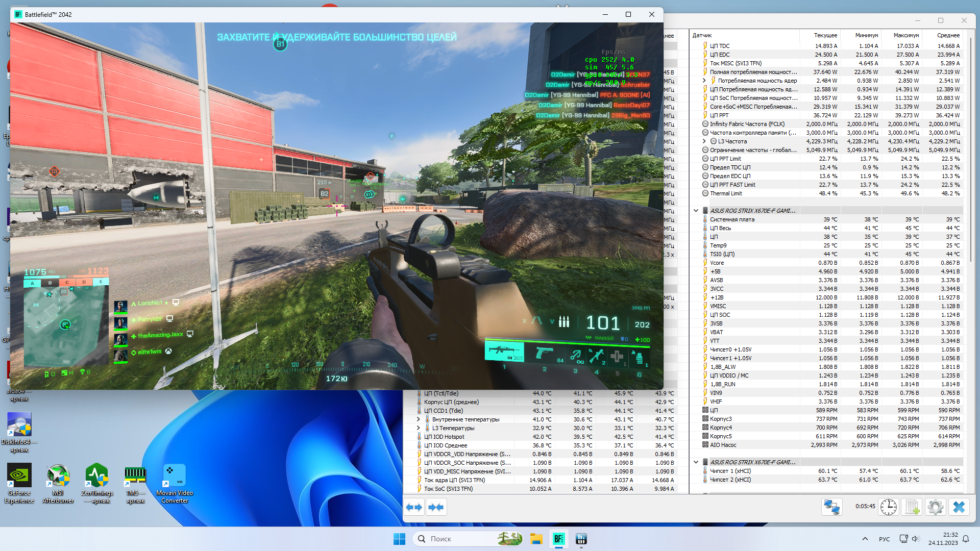Switch input language via РУС indicator
The width and height of the screenshot is (980, 551).
pos(885,539)
